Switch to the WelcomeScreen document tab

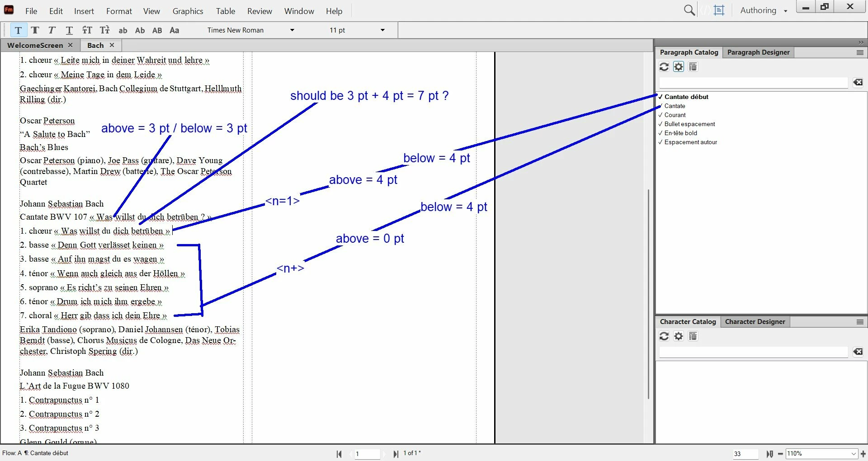[x=35, y=45]
